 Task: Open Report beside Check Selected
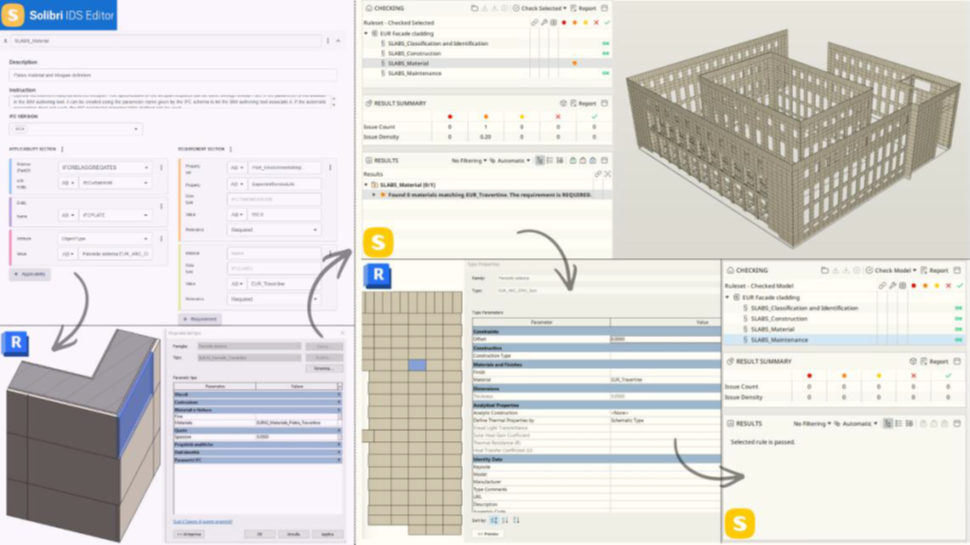point(583,8)
